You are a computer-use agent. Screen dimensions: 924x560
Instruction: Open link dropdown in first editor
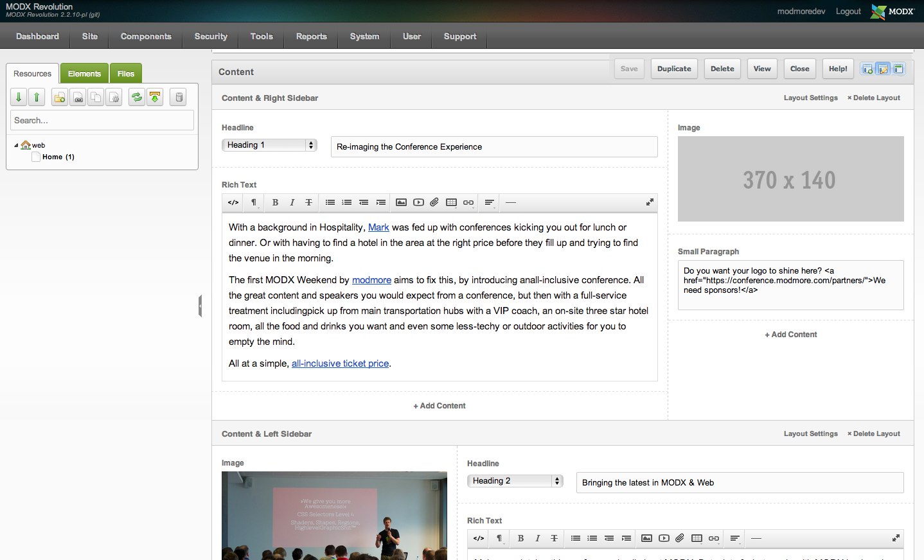468,202
